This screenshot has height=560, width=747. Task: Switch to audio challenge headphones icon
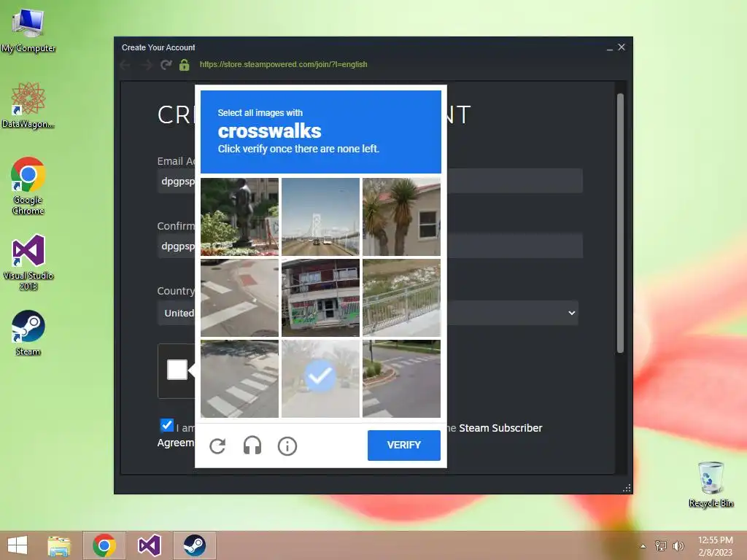(x=252, y=446)
